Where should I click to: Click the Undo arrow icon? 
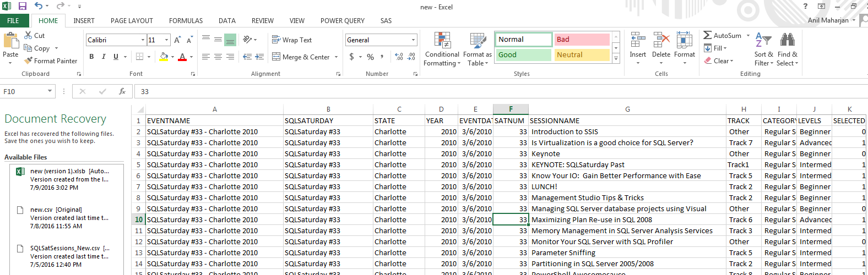point(39,6)
